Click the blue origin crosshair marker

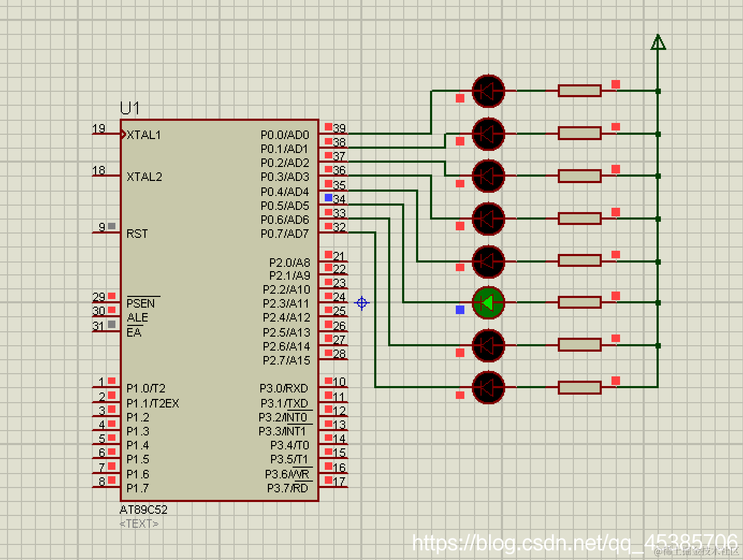pyautogui.click(x=362, y=303)
